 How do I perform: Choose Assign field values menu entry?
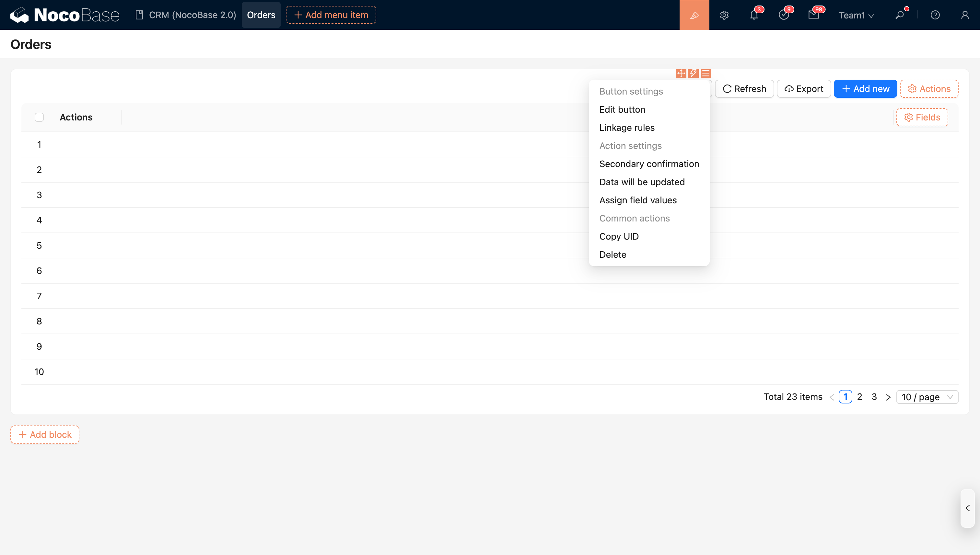coord(638,200)
